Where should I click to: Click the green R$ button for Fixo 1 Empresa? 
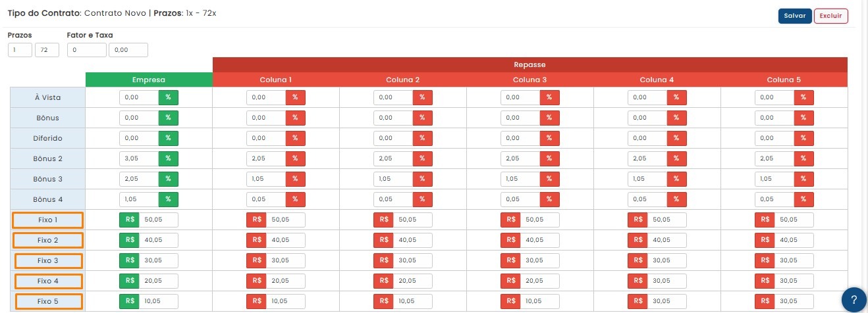[x=128, y=220]
